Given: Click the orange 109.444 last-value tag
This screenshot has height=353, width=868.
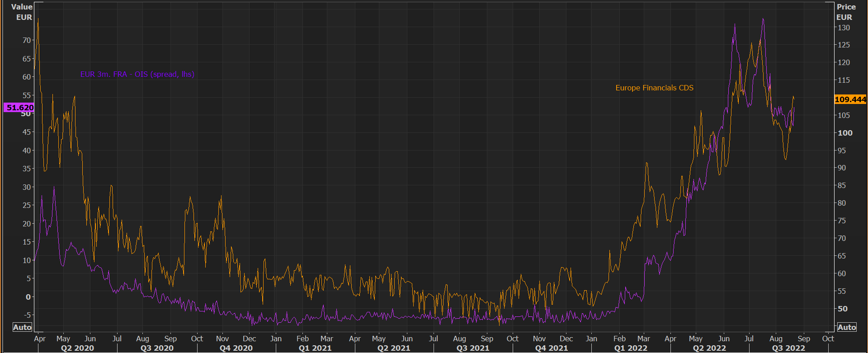Looking at the screenshot, I should 850,99.
